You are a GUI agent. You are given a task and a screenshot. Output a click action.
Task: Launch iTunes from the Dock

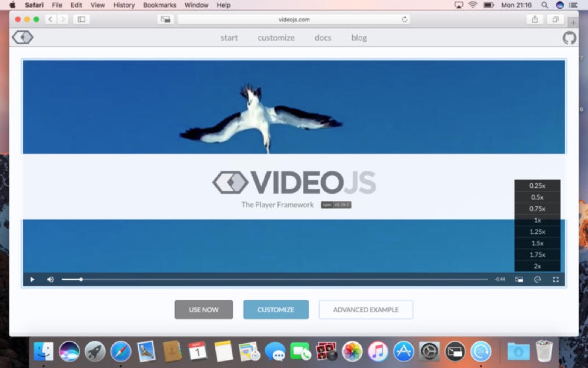coord(377,352)
